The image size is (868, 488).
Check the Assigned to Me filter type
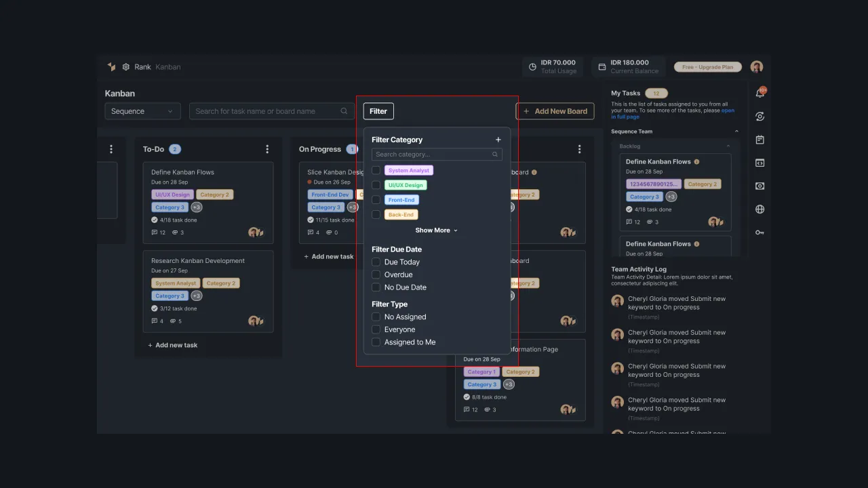click(x=376, y=342)
